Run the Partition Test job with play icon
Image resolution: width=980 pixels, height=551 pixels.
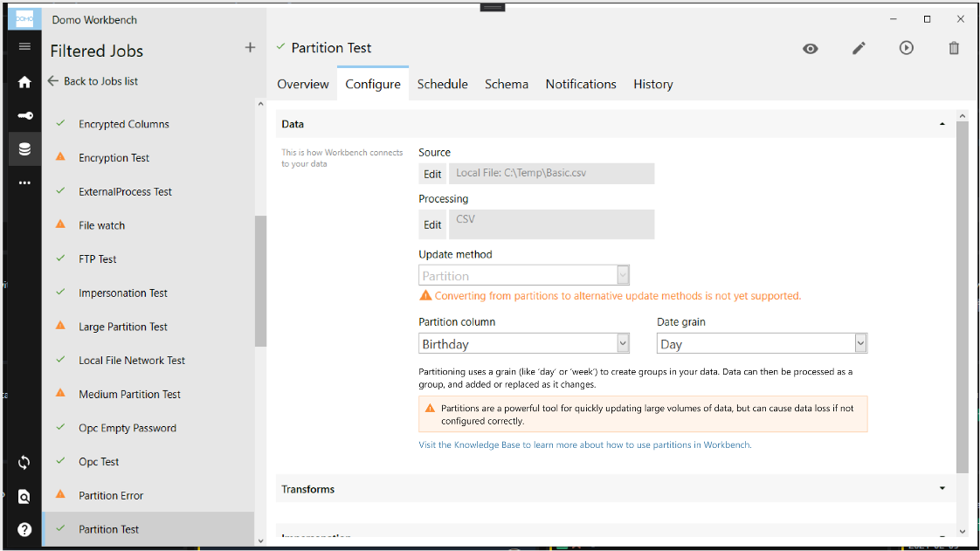[x=907, y=48]
